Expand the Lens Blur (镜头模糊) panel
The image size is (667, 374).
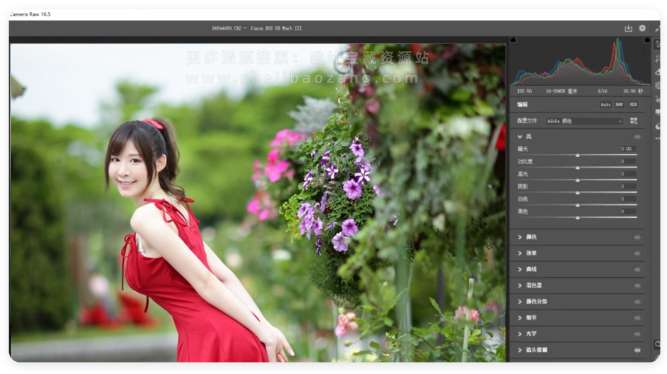pyautogui.click(x=520, y=350)
